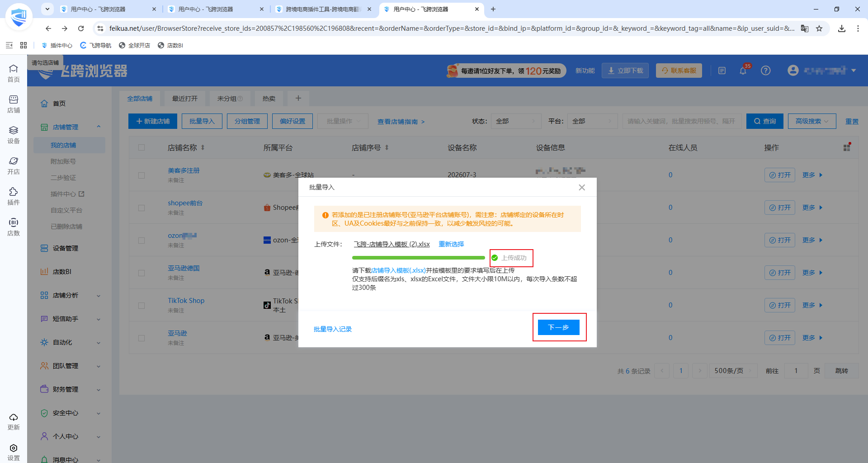This screenshot has height=463, width=868.
Task: Reload the page with the browser refresh icon
Action: tap(81, 28)
